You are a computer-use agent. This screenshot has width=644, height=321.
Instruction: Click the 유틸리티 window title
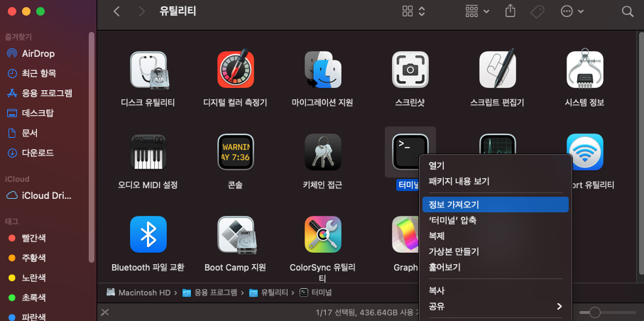coord(178,11)
